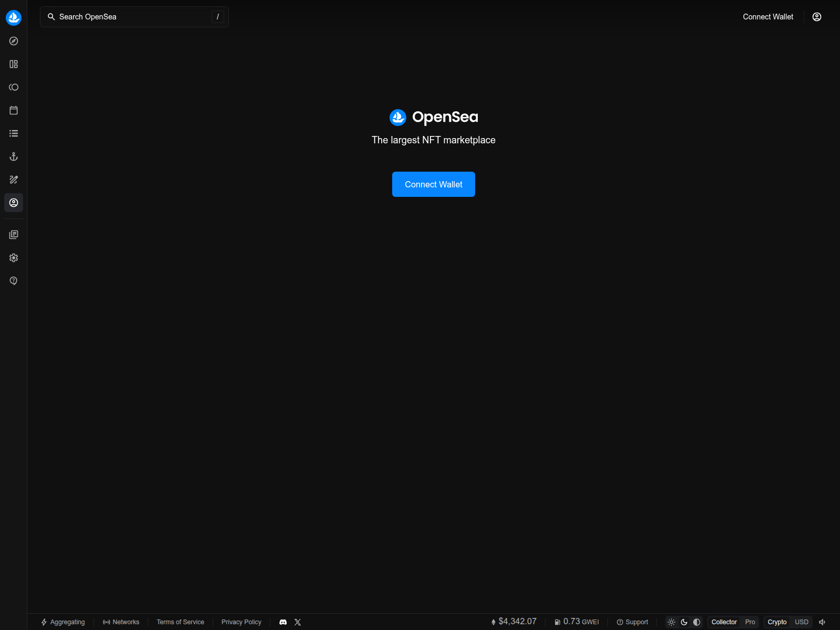Screen dimensions: 840x630
Task: Open the Collections grid icon in sidebar
Action: point(14,64)
